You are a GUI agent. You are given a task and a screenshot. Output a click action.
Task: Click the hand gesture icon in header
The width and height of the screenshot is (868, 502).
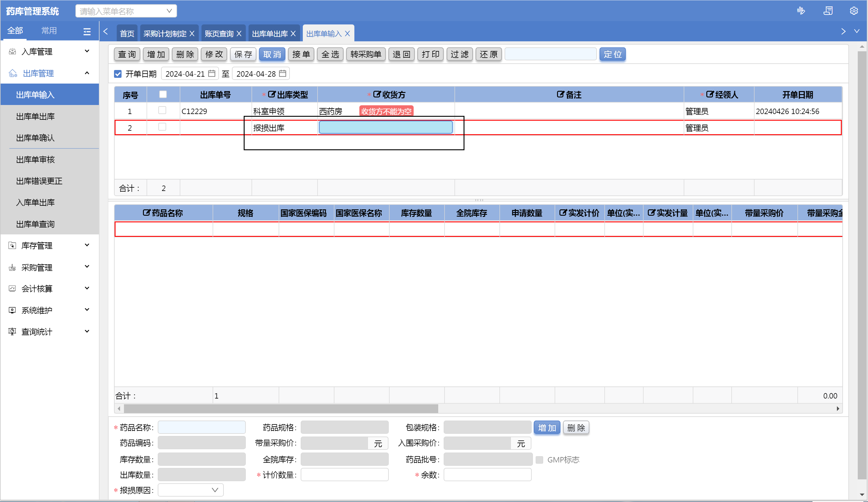coord(800,11)
